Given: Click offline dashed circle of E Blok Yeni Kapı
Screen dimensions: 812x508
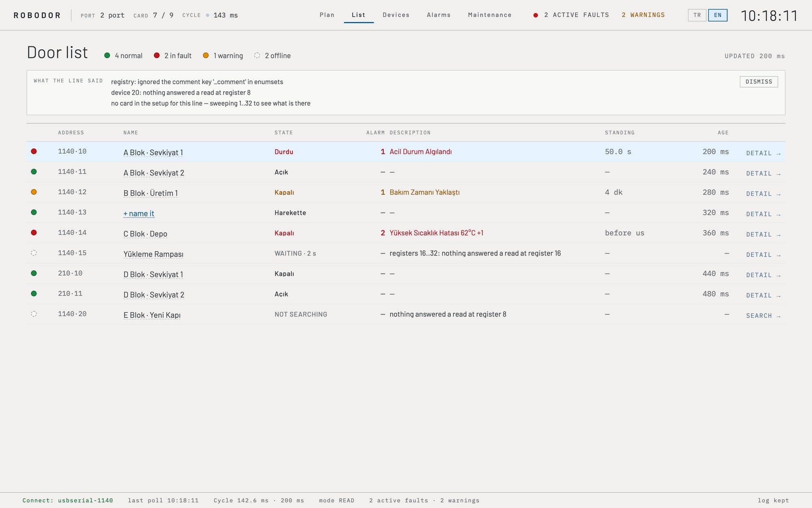Looking at the screenshot, I should coord(34,314).
